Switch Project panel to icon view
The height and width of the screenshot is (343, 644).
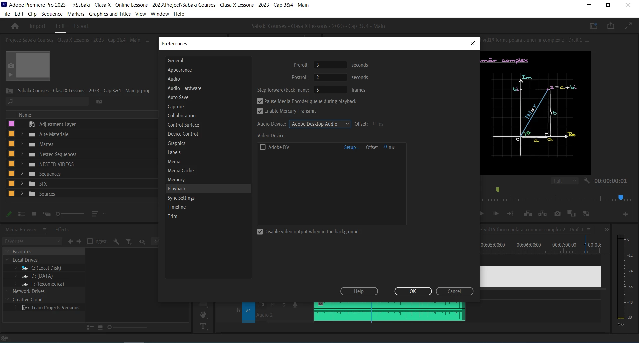[34, 214]
